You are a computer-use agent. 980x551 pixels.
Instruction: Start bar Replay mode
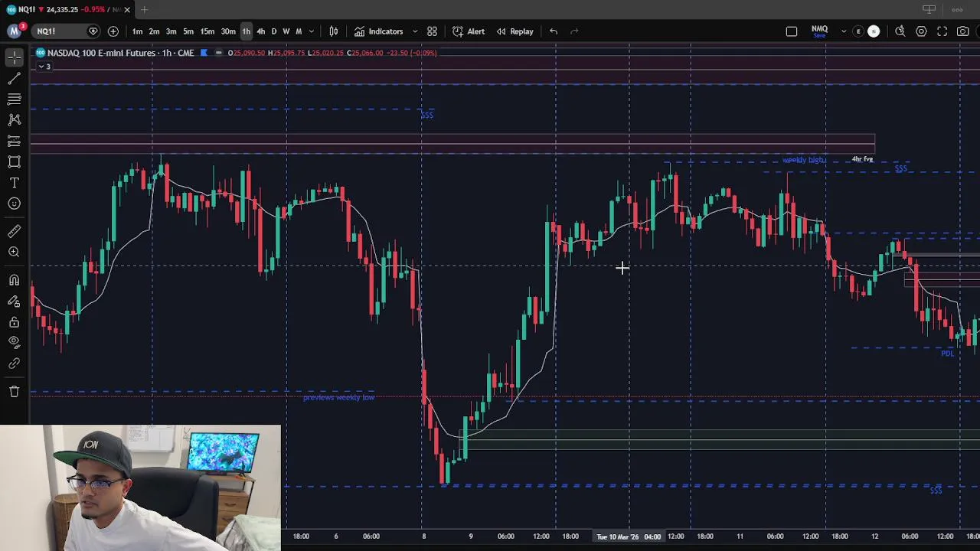(x=514, y=31)
